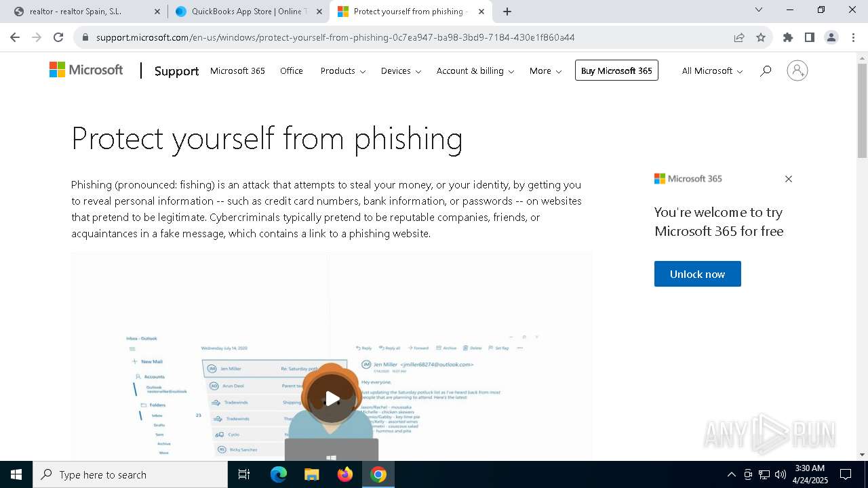This screenshot has width=868, height=488.
Task: Open the Windows Start menu
Action: pos(16,474)
